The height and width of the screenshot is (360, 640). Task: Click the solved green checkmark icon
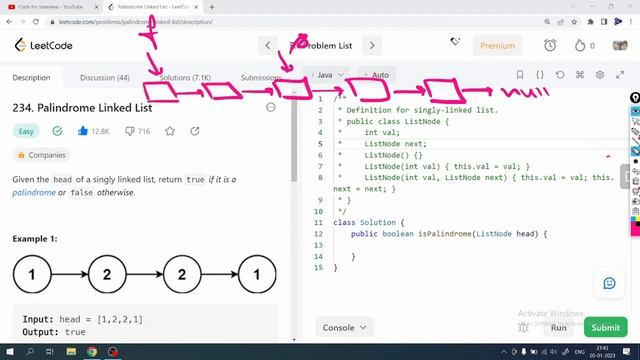57,131
